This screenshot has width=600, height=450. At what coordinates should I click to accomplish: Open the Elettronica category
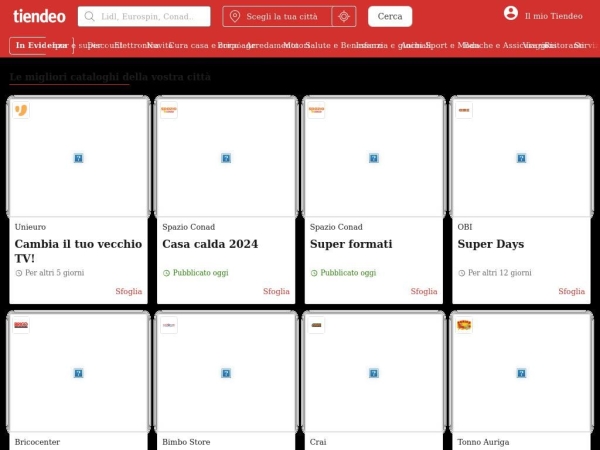tap(138, 46)
